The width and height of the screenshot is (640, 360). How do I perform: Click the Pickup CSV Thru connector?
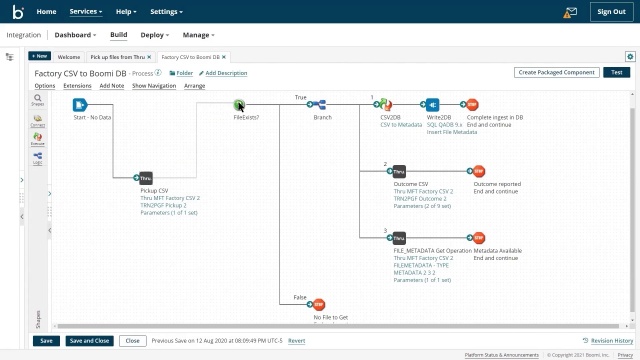tap(146, 178)
